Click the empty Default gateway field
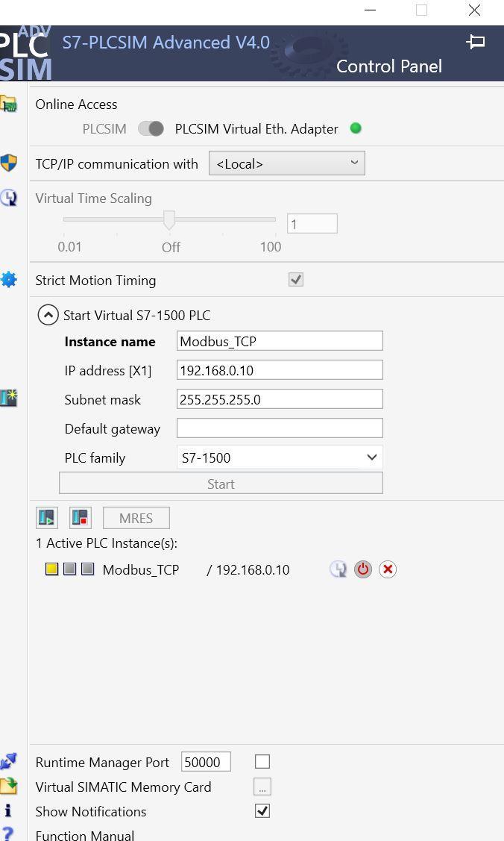This screenshot has height=841, width=504. coord(280,428)
